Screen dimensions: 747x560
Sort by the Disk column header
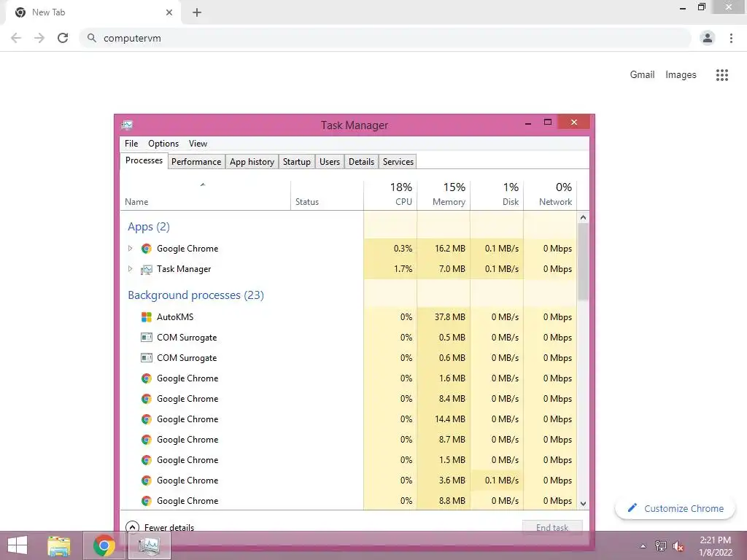pos(497,195)
